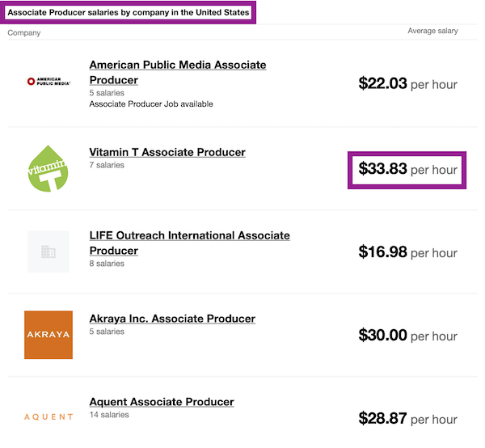The height and width of the screenshot is (448, 485).
Task: Click the orange Akraya logo
Action: [48, 335]
